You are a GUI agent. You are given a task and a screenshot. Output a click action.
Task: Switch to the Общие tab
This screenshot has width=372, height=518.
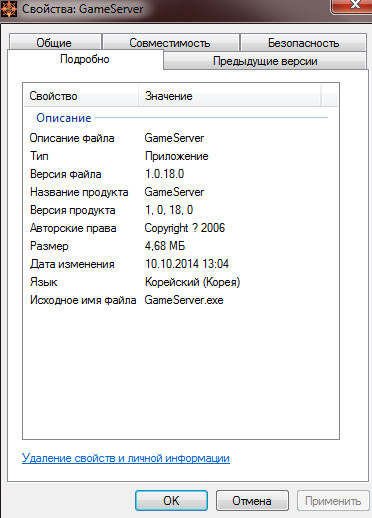click(55, 42)
